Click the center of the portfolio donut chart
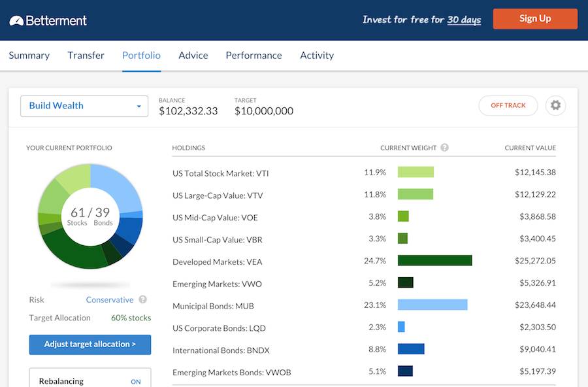The image size is (588, 387). point(90,216)
